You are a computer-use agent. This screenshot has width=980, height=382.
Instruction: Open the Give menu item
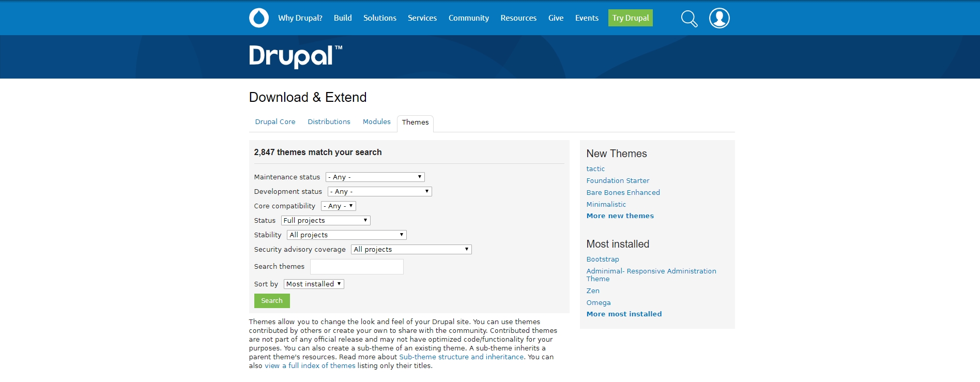pyautogui.click(x=556, y=18)
